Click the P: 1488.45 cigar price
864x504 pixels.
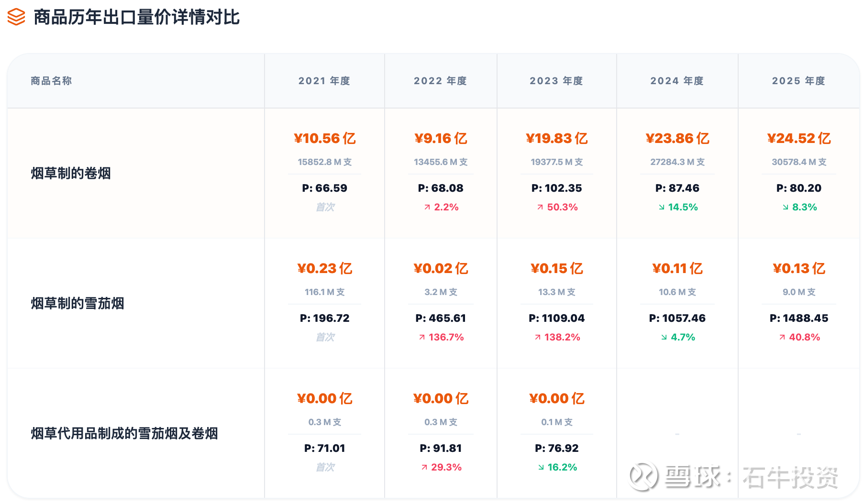[x=798, y=318]
